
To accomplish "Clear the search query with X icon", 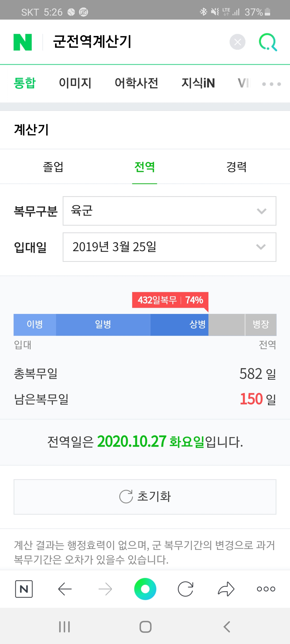I will (237, 42).
